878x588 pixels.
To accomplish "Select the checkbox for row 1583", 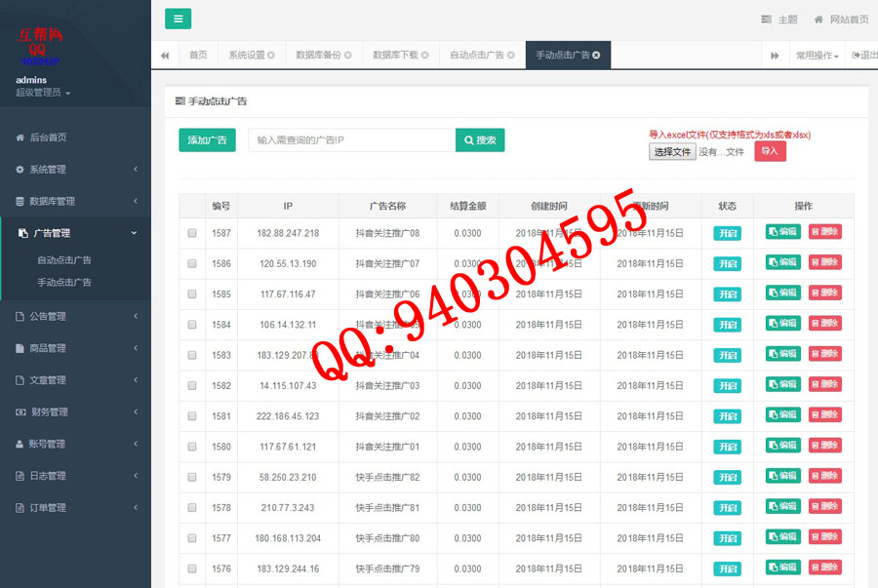I will 192,355.
